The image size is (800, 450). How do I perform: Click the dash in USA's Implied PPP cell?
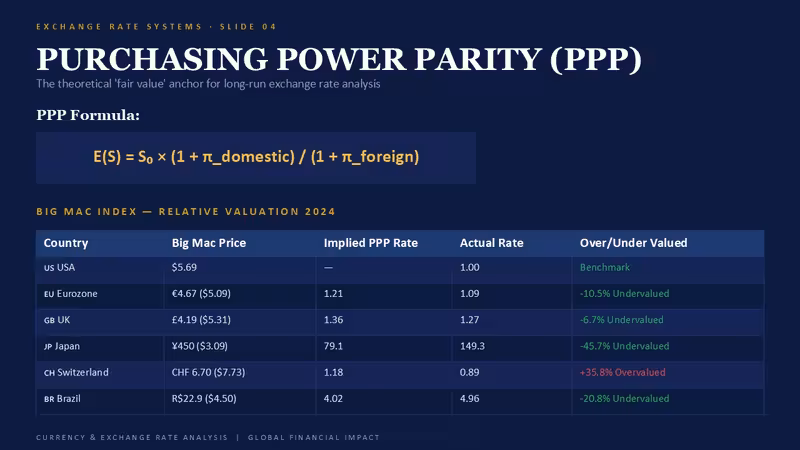(328, 267)
